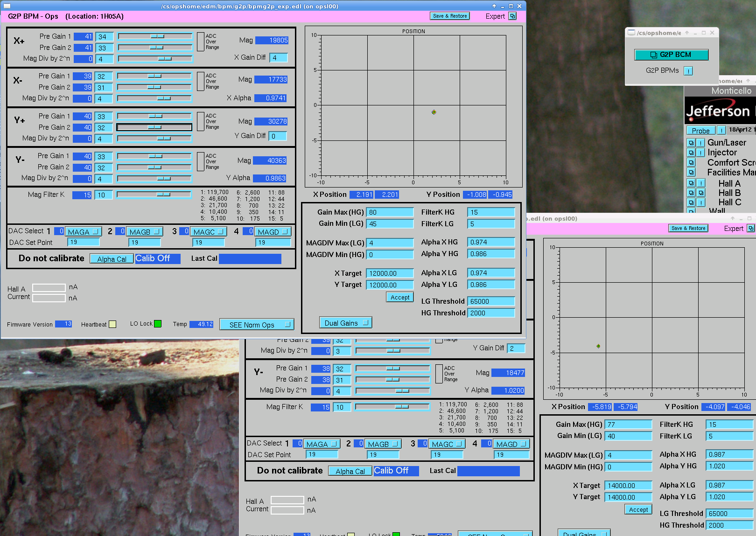Click the HG Threshold field in front window
Image resolution: width=756 pixels, height=536 pixels.
[x=491, y=313]
